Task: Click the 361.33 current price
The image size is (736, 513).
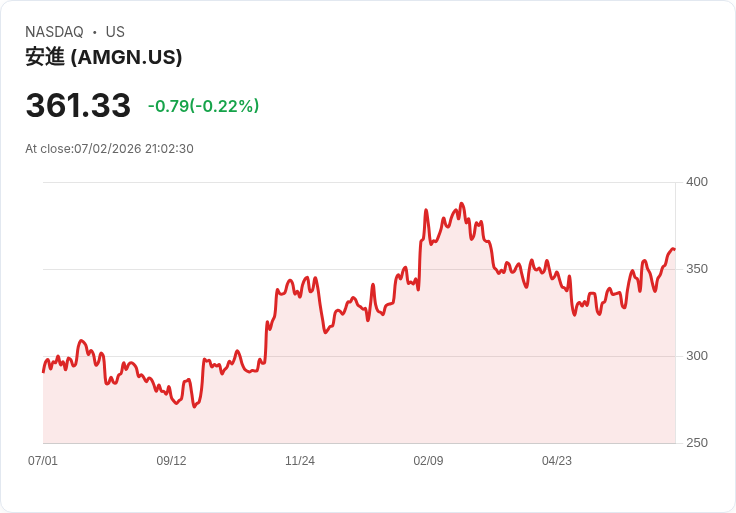Action: click(78, 105)
